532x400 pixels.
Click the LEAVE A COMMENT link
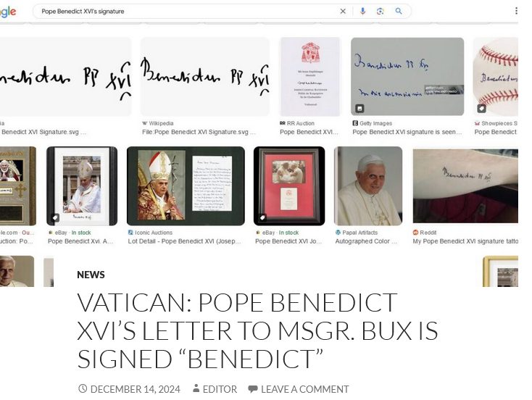pos(304,389)
